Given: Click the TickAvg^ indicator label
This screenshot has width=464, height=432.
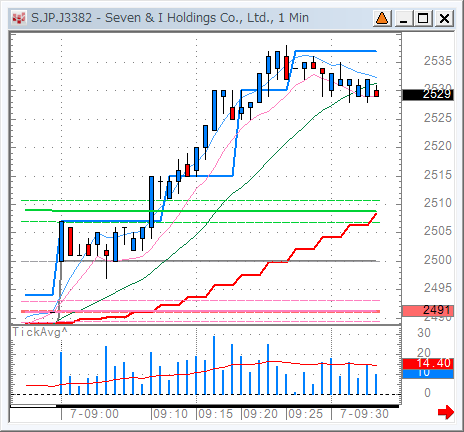Looking at the screenshot, I should [40, 332].
